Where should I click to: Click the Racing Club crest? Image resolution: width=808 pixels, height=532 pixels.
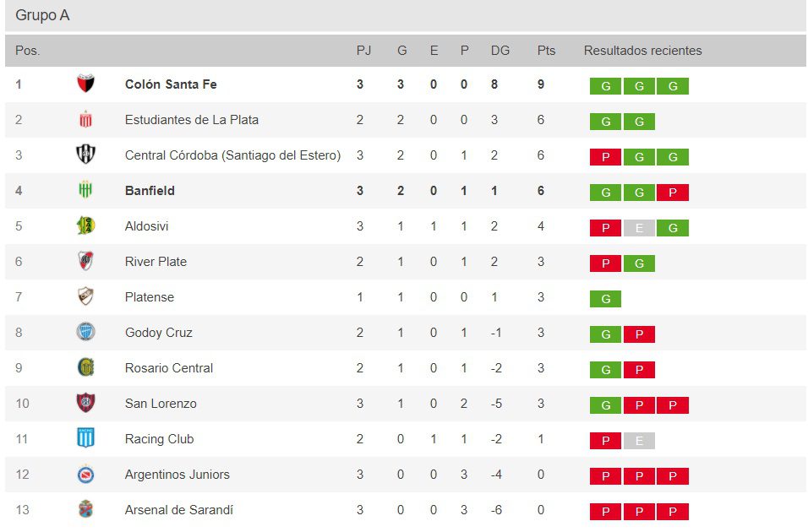pos(85,439)
